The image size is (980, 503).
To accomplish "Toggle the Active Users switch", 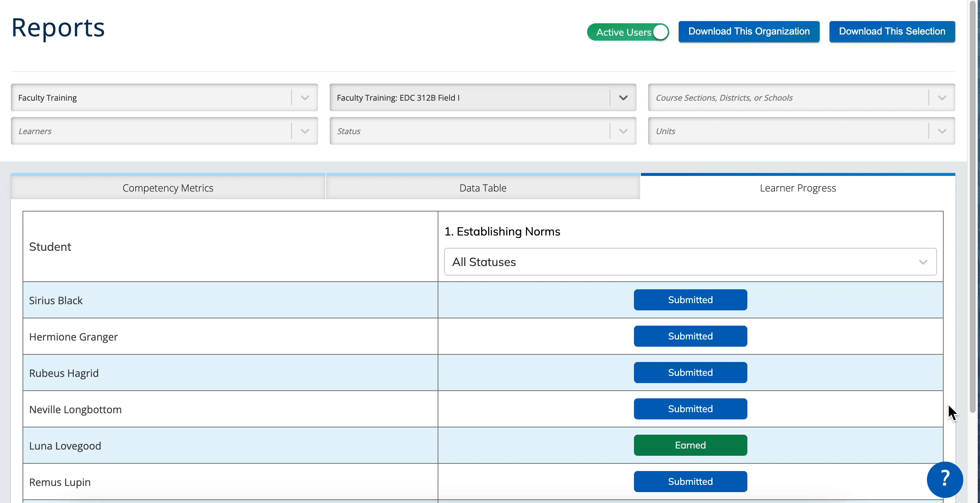I will (x=628, y=32).
